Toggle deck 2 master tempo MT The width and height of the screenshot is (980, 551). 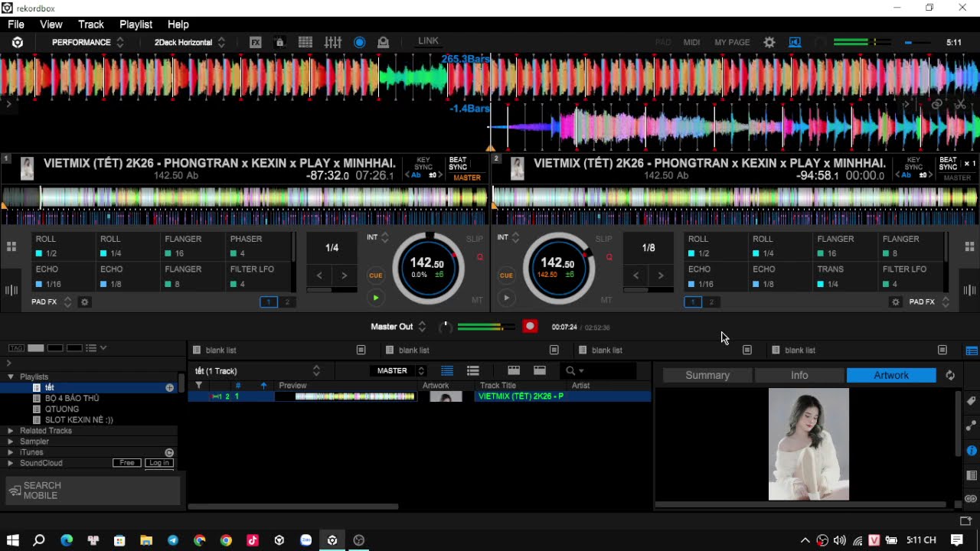pos(606,300)
